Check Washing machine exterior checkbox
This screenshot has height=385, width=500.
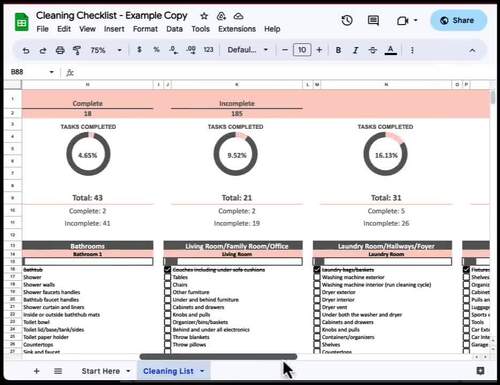point(317,277)
